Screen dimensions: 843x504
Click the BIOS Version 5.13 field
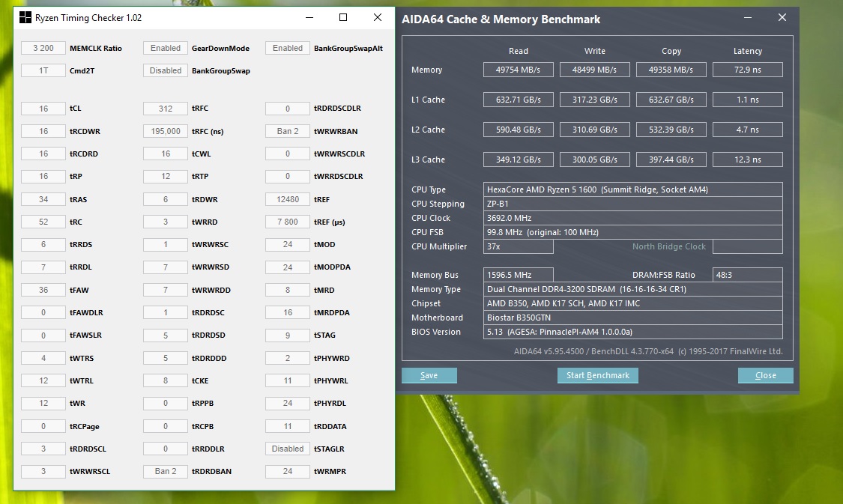click(x=632, y=332)
